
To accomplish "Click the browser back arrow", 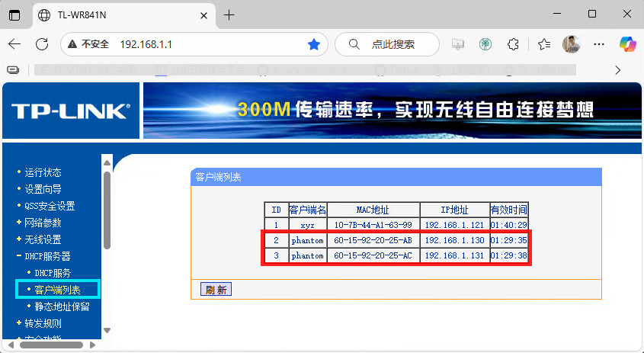I will (14, 44).
